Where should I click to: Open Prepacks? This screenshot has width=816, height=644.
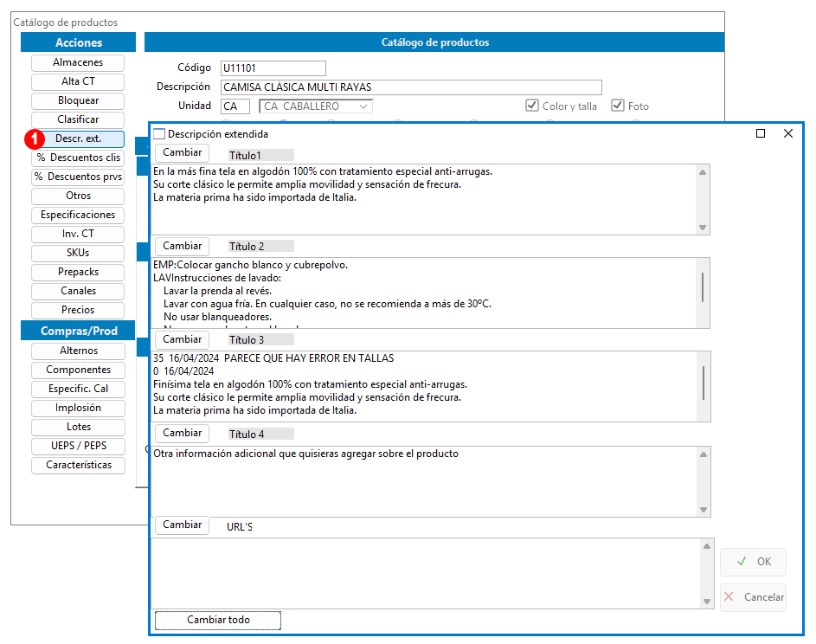(78, 272)
